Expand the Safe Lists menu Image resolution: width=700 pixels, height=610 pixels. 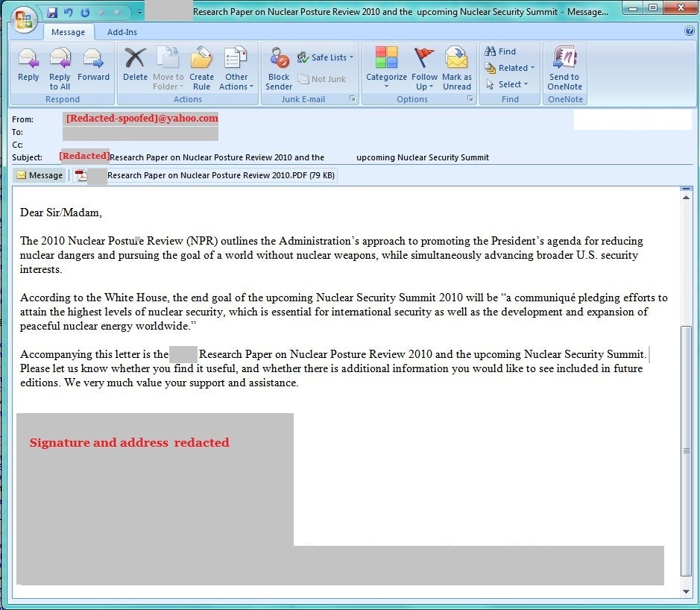(x=326, y=57)
